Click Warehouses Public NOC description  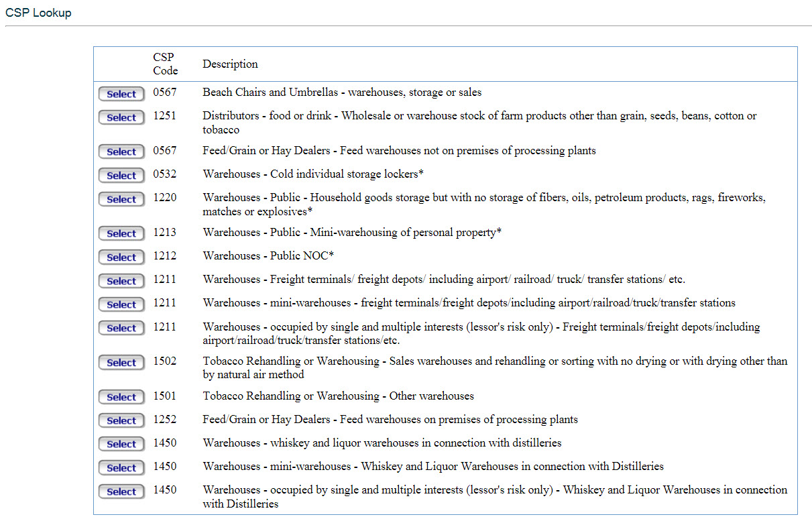[268, 256]
